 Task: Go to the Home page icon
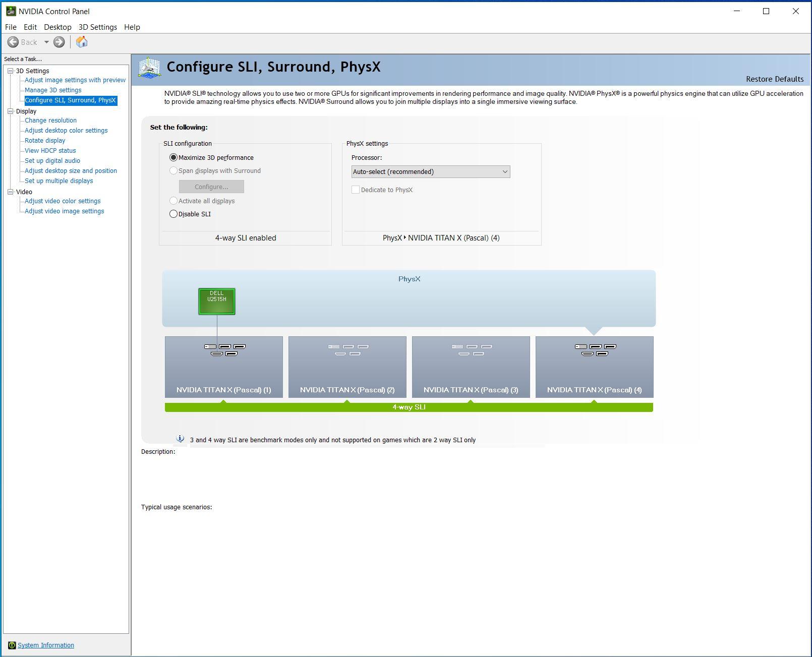[x=82, y=42]
